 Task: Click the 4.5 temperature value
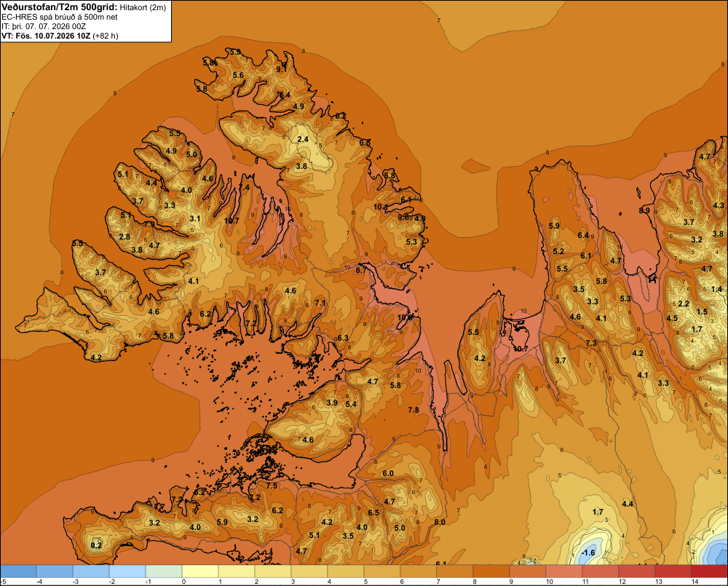coord(672,319)
